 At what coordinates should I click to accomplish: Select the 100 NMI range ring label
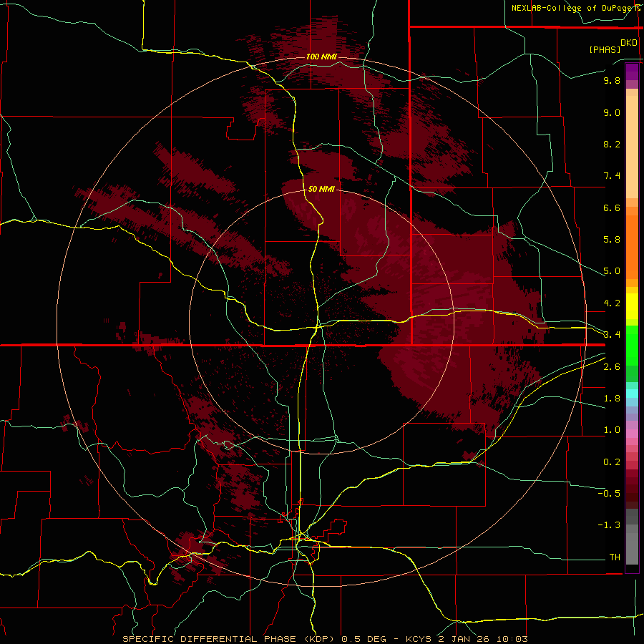pyautogui.click(x=321, y=57)
